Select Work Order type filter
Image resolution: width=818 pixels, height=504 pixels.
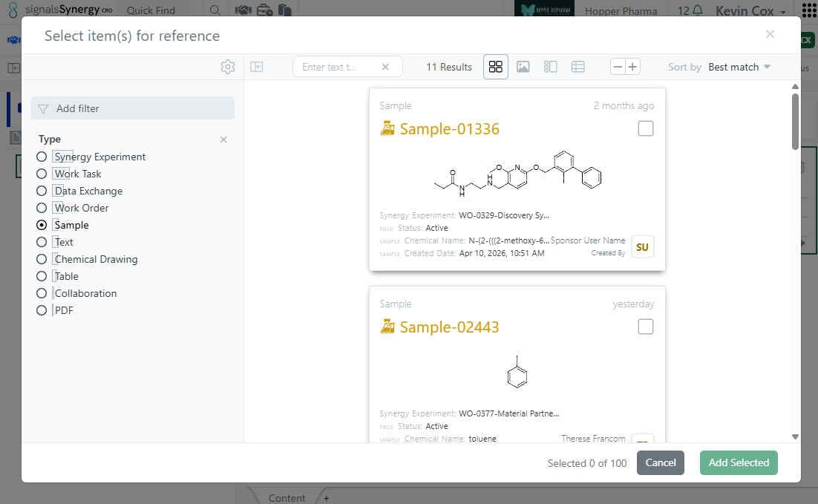pyautogui.click(x=42, y=208)
